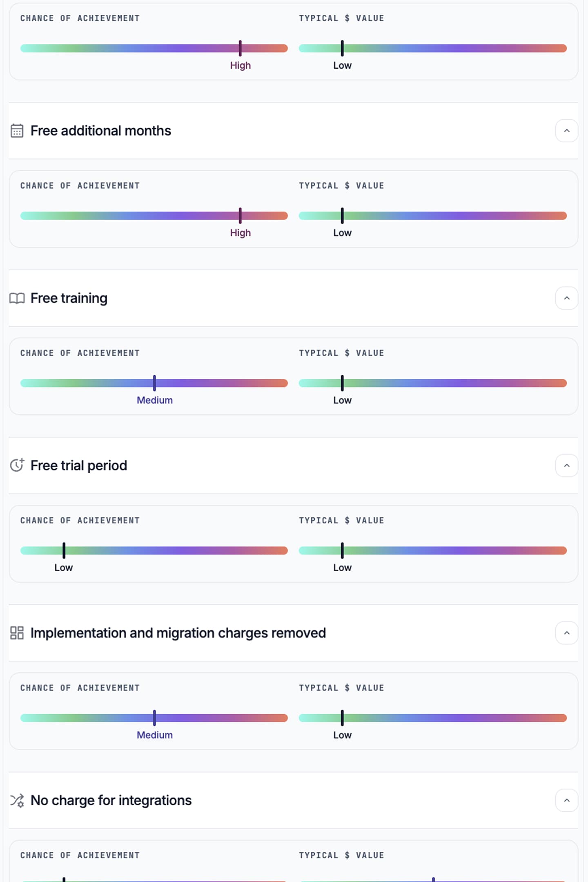
Task: Collapse the Implementation and migration charges section
Action: (x=566, y=633)
